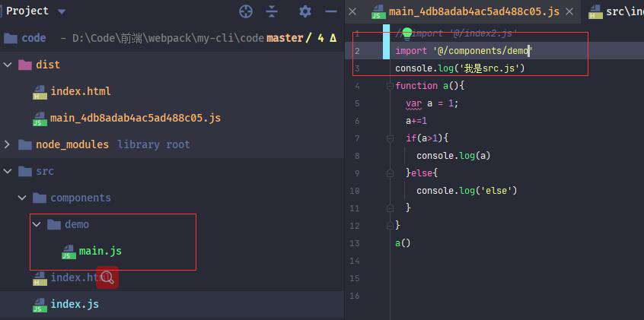Click the code root folder icon
The width and height of the screenshot is (644, 320).
click(10, 39)
